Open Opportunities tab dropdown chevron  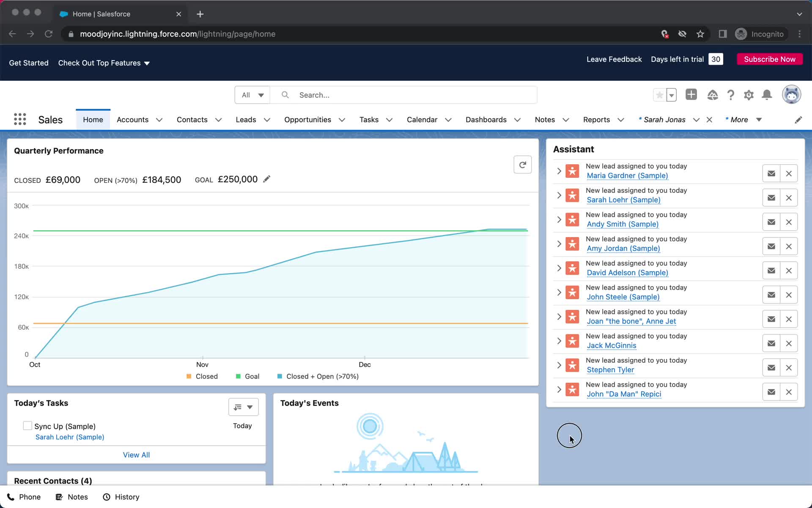342,120
